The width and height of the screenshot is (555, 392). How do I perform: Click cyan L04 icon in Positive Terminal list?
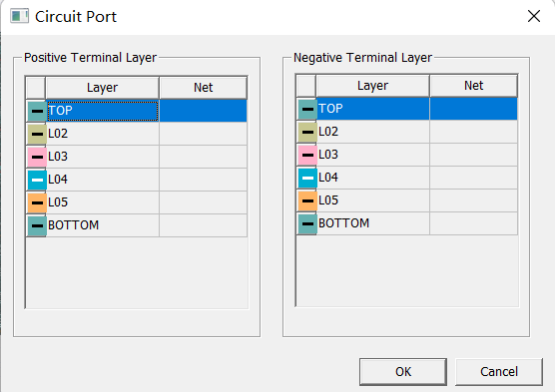point(37,181)
